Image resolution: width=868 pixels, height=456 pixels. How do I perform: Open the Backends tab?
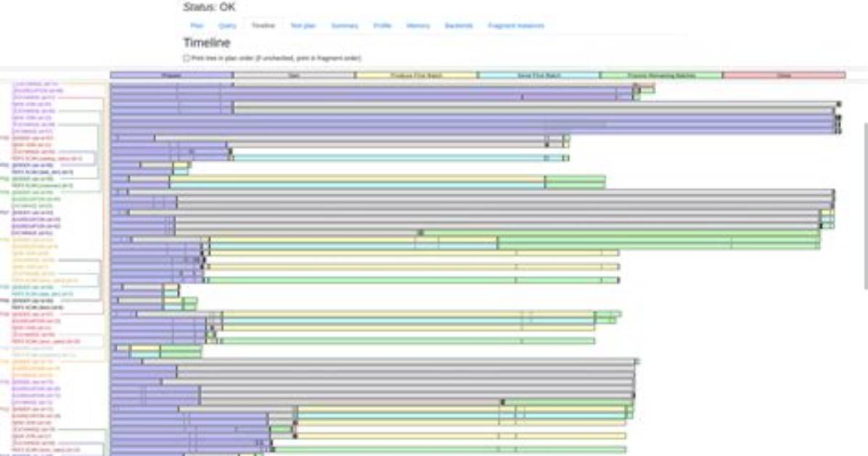pyautogui.click(x=459, y=25)
